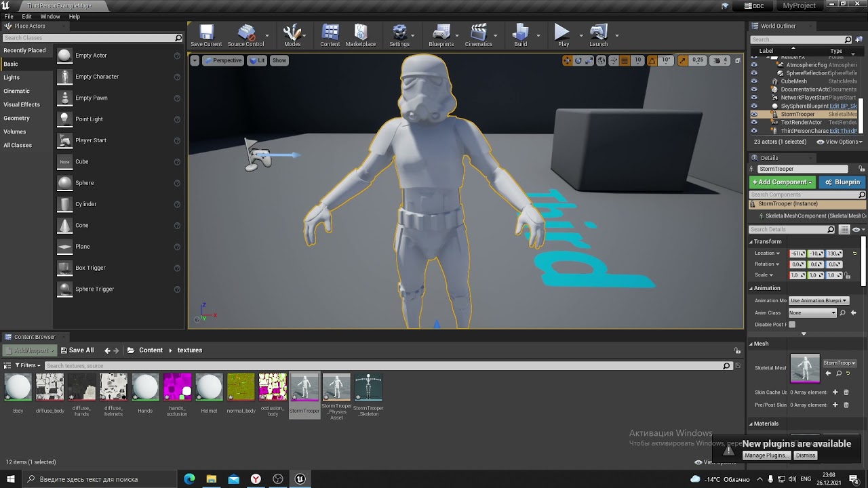Open the Animation Mode dropdown
The image size is (868, 488).
818,300
